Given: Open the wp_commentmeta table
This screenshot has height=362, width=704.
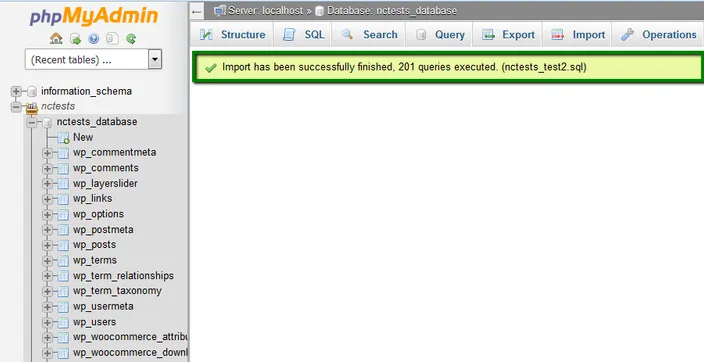Looking at the screenshot, I should point(114,152).
